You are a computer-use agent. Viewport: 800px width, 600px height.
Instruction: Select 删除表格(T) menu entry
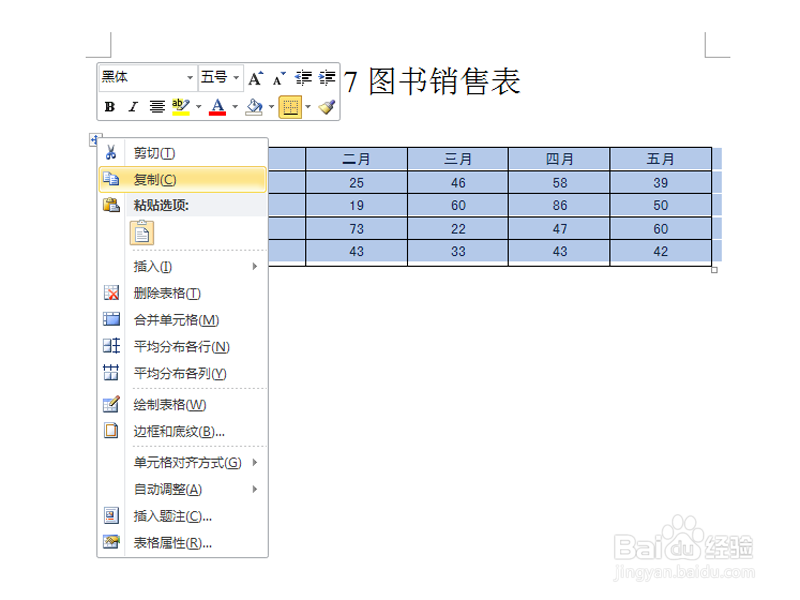(183, 293)
